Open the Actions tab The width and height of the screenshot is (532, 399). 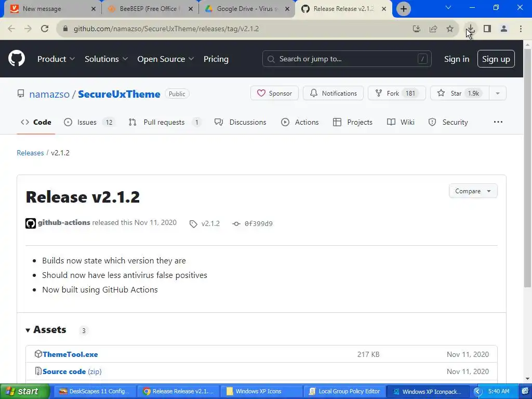pyautogui.click(x=300, y=122)
